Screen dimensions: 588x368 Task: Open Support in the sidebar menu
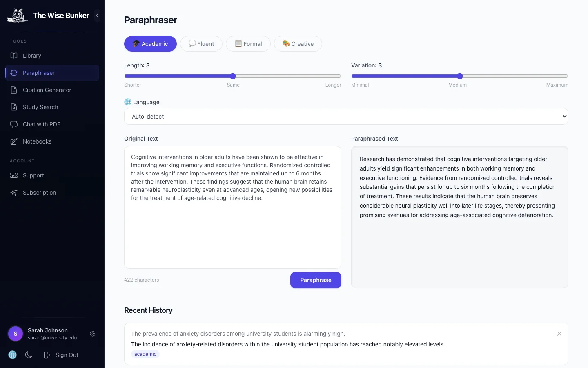pos(33,175)
